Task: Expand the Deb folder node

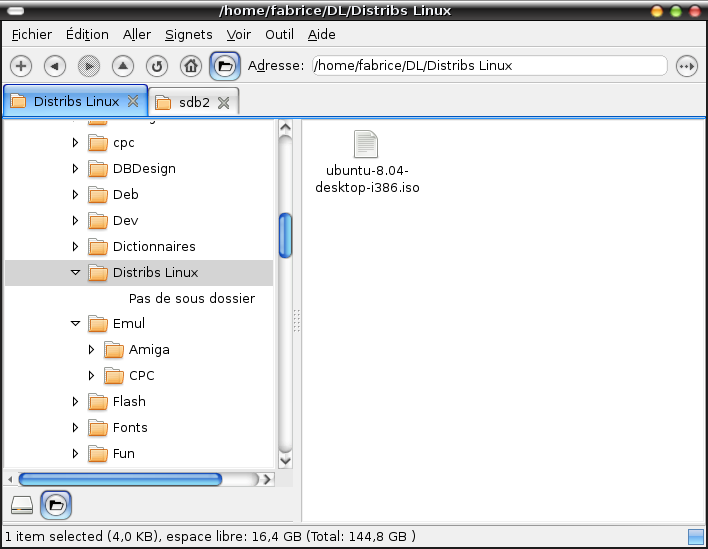Action: [x=75, y=195]
